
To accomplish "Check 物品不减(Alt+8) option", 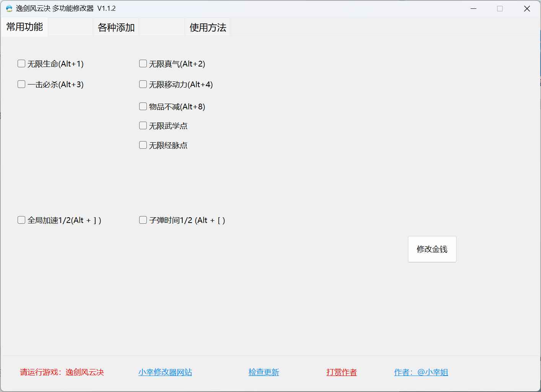I will pos(143,106).
